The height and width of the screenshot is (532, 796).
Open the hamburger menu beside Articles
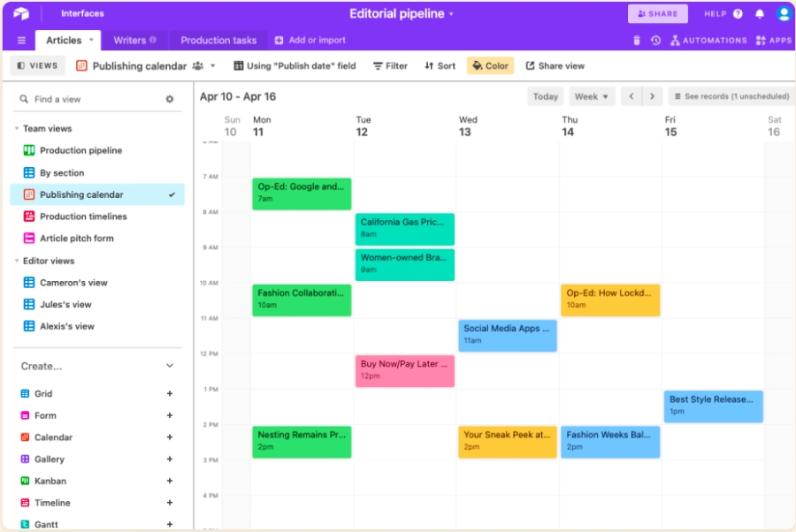(x=21, y=41)
